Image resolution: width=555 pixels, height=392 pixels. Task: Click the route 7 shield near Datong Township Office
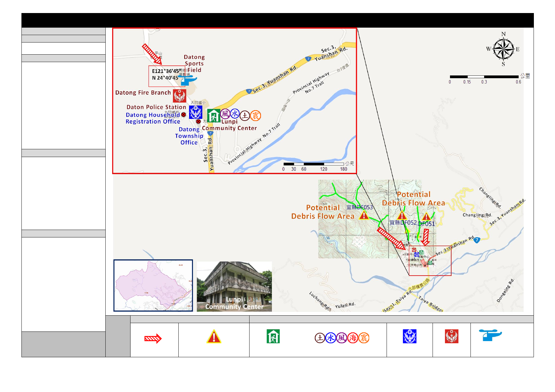pos(210,133)
